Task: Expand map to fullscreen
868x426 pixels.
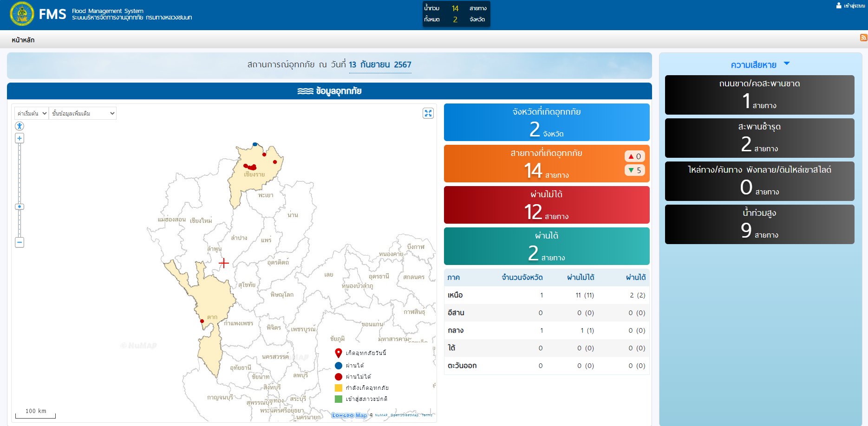Action: (428, 113)
